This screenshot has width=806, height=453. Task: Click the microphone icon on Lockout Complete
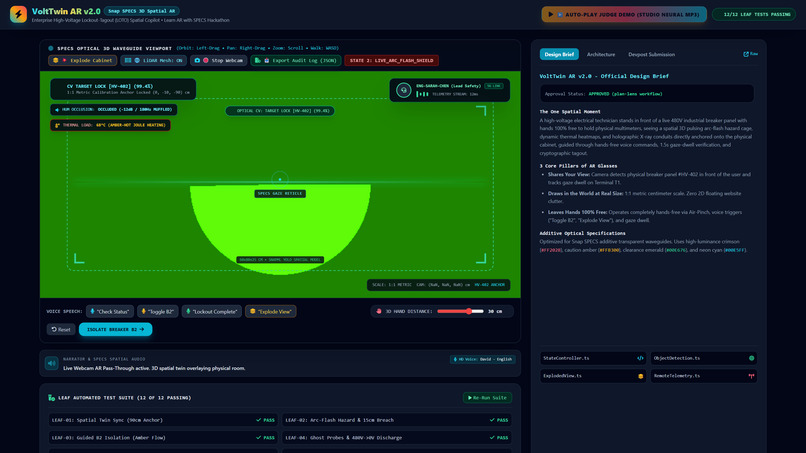(188, 311)
